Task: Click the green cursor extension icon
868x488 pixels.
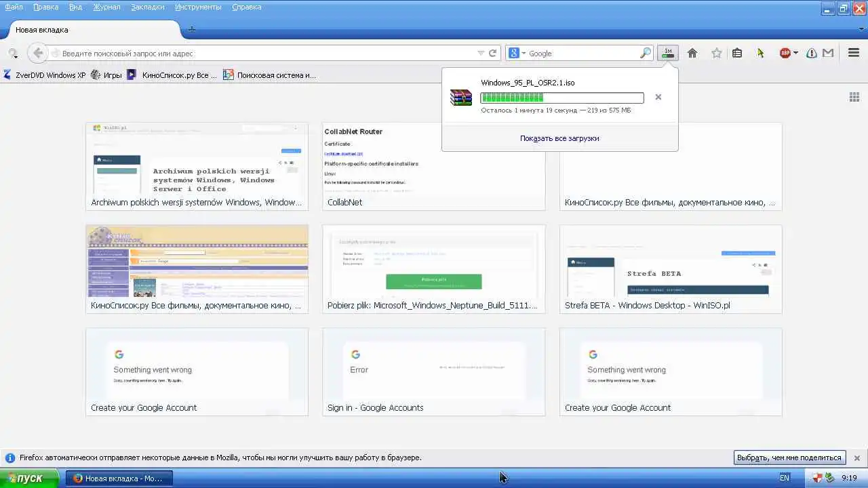Action: tap(761, 53)
